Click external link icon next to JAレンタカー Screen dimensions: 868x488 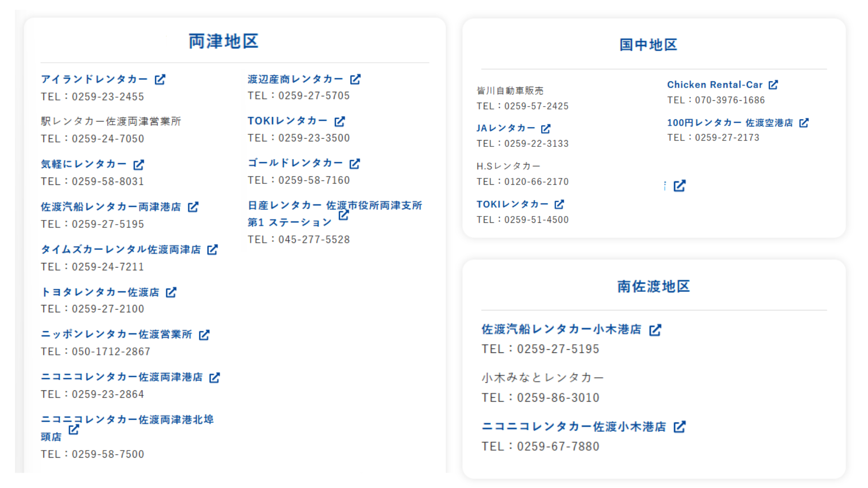click(x=546, y=129)
